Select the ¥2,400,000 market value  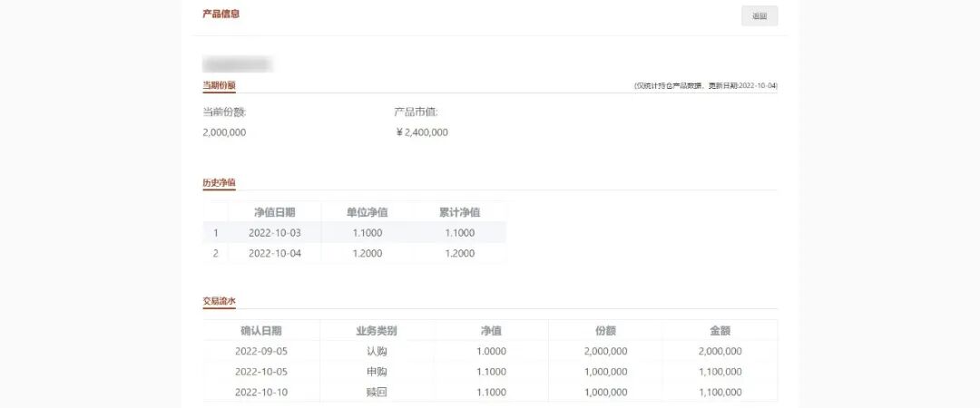[x=422, y=132]
